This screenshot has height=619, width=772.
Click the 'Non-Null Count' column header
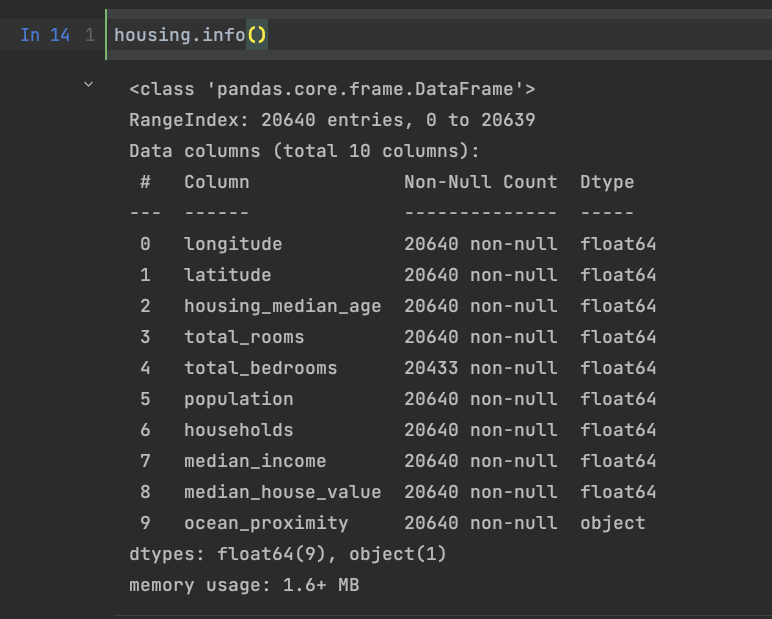(x=480, y=182)
